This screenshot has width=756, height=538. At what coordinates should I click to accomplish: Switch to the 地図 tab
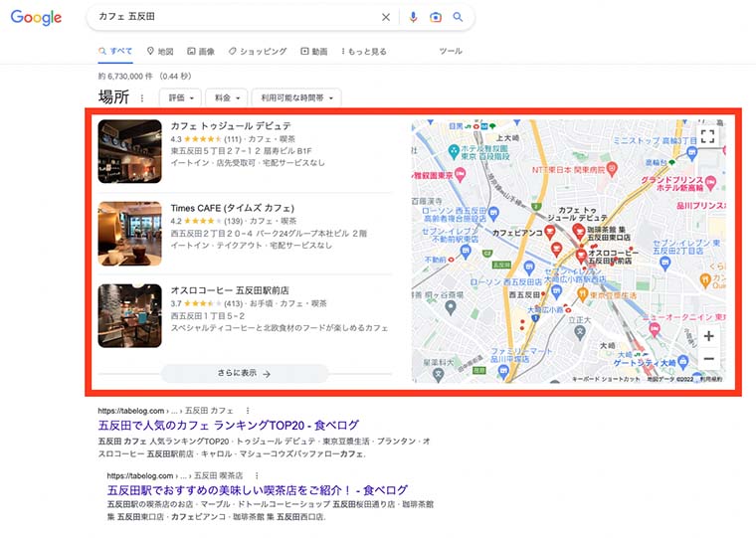[160, 51]
